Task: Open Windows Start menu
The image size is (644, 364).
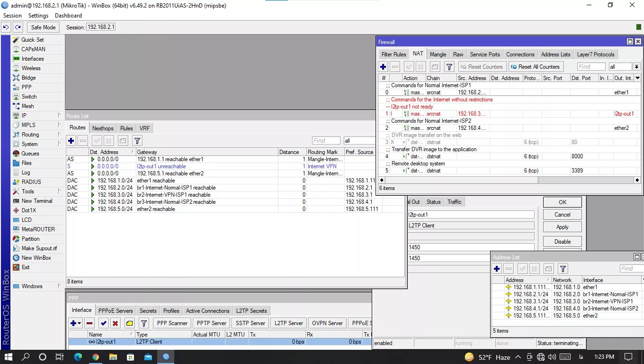Action: coord(9,357)
